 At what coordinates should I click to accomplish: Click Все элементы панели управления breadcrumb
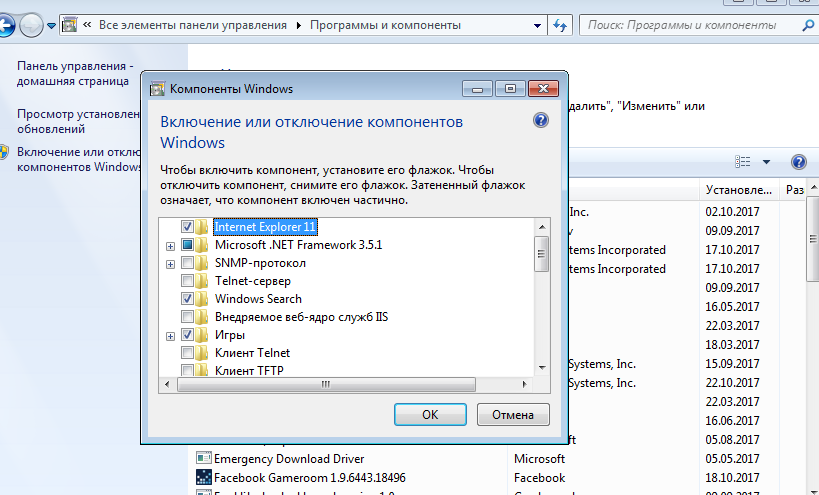coord(193,25)
